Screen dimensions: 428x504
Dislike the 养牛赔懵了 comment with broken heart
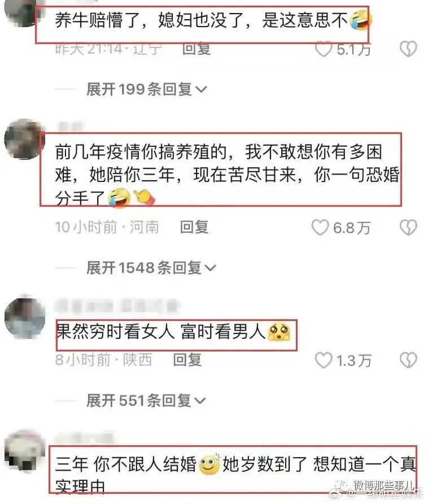tap(408, 49)
